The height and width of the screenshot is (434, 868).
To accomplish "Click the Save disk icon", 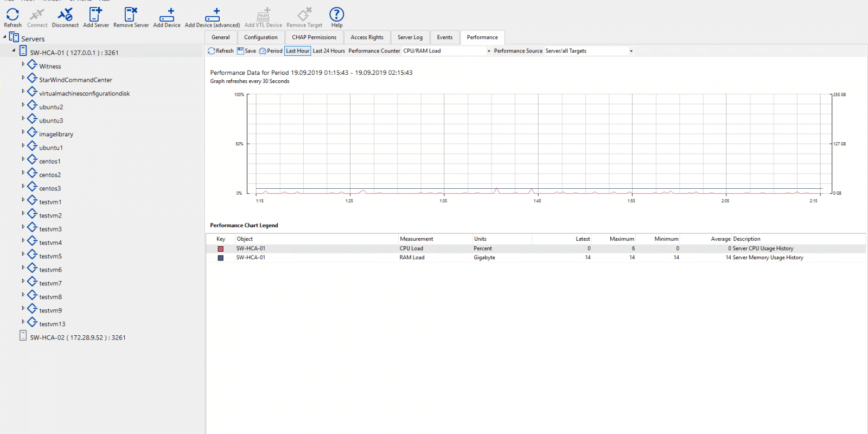I will [x=240, y=51].
